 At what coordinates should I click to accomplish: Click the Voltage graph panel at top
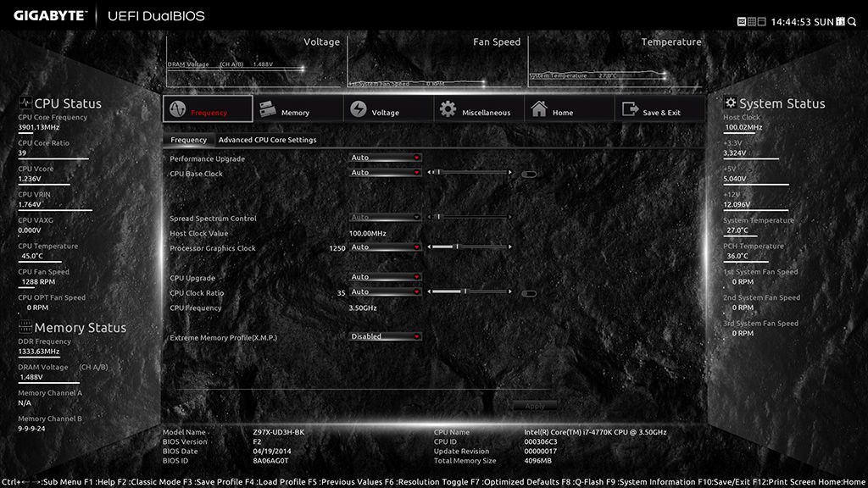pyautogui.click(x=254, y=61)
